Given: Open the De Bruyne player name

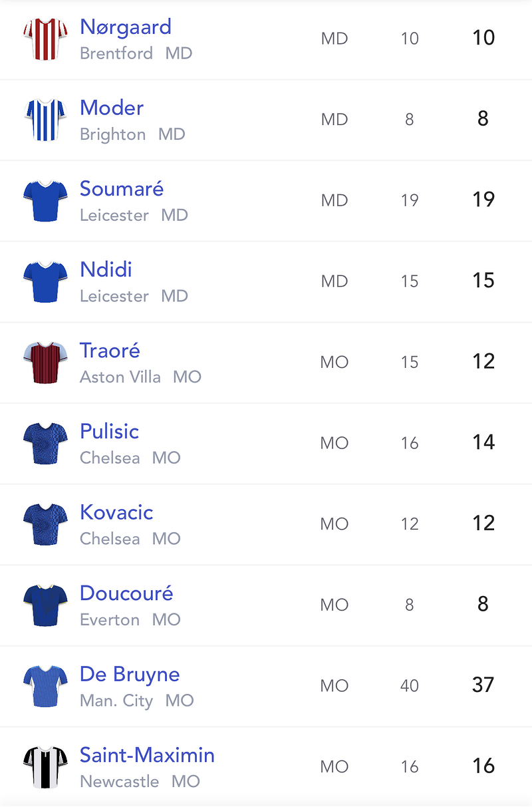Looking at the screenshot, I should (130, 675).
